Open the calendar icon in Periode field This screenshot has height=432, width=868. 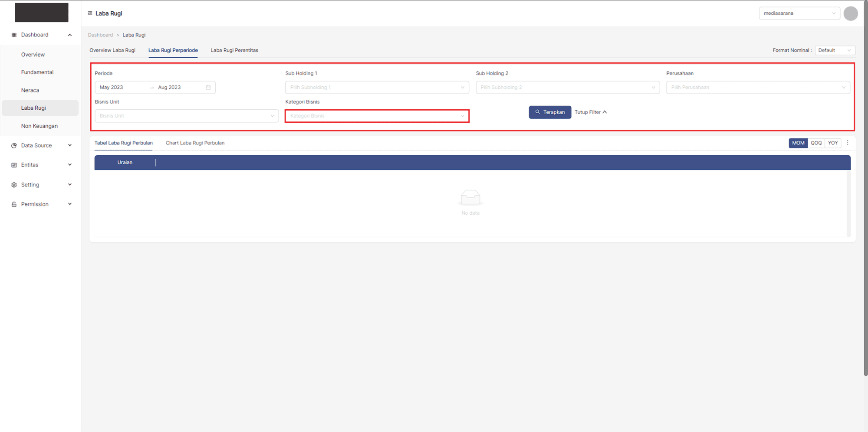pos(208,88)
